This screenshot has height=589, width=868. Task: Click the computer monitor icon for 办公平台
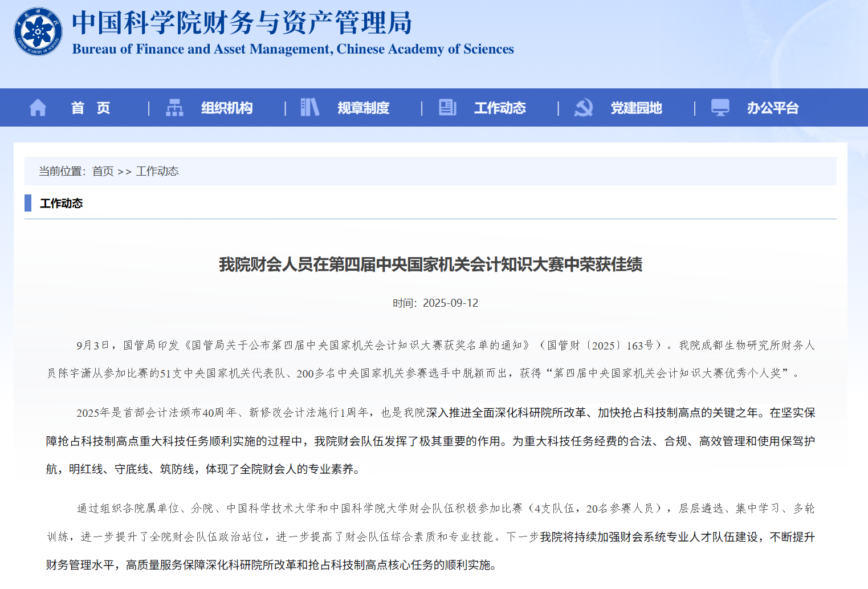[x=720, y=107]
